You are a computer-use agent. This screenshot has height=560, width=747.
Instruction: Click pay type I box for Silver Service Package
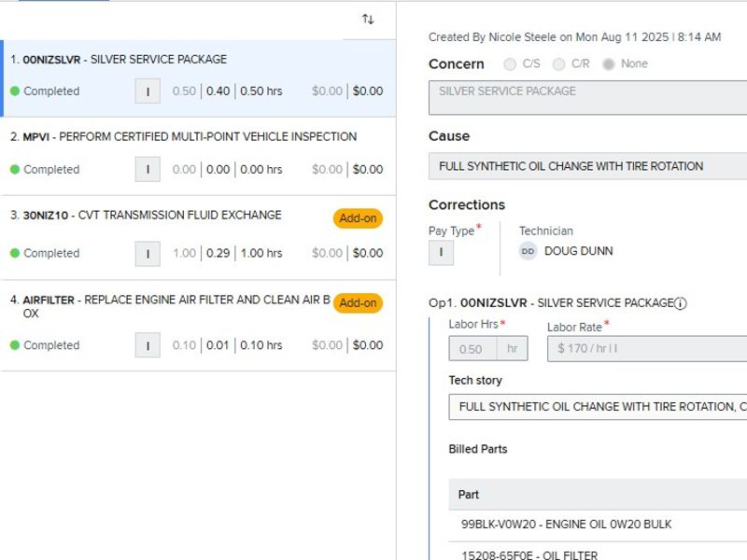tap(148, 91)
